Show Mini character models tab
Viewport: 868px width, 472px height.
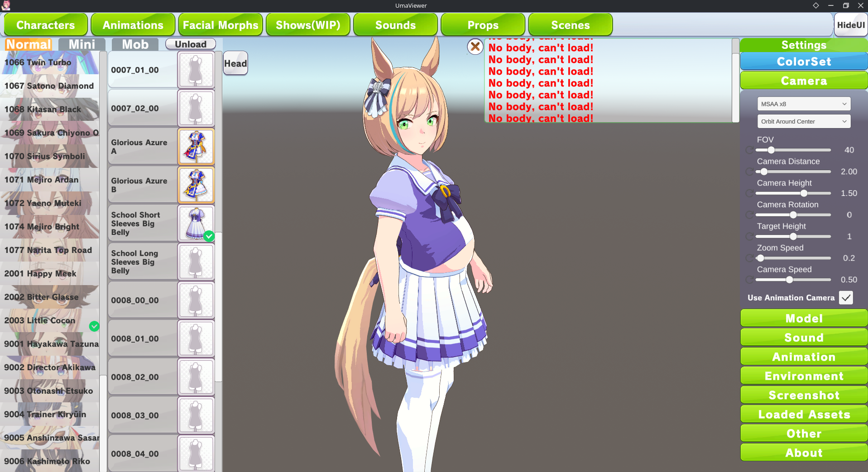[82, 44]
